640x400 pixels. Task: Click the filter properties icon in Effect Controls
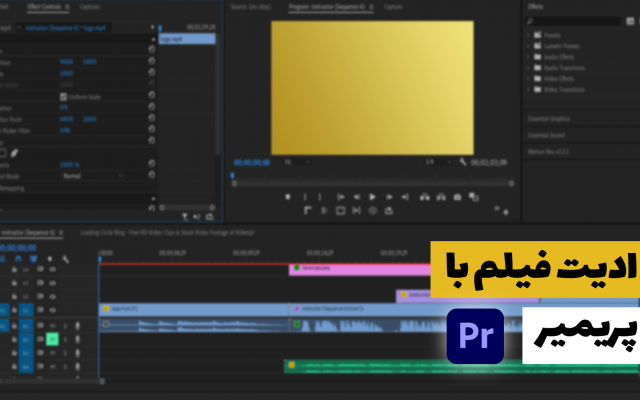point(185,217)
